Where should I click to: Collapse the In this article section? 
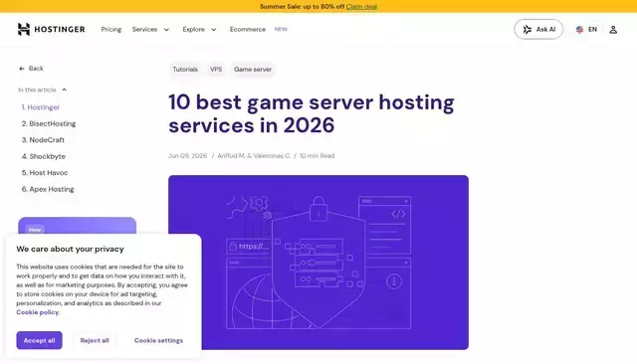coord(42,90)
